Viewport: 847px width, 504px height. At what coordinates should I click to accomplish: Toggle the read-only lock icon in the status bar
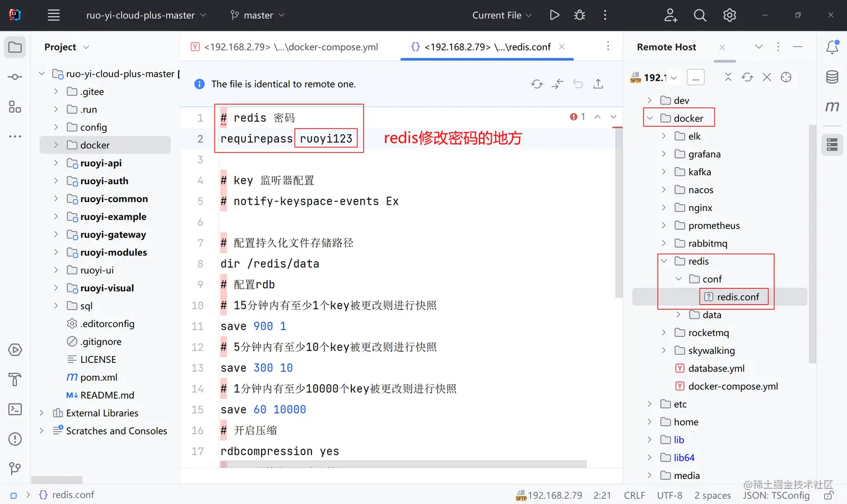coord(829,495)
